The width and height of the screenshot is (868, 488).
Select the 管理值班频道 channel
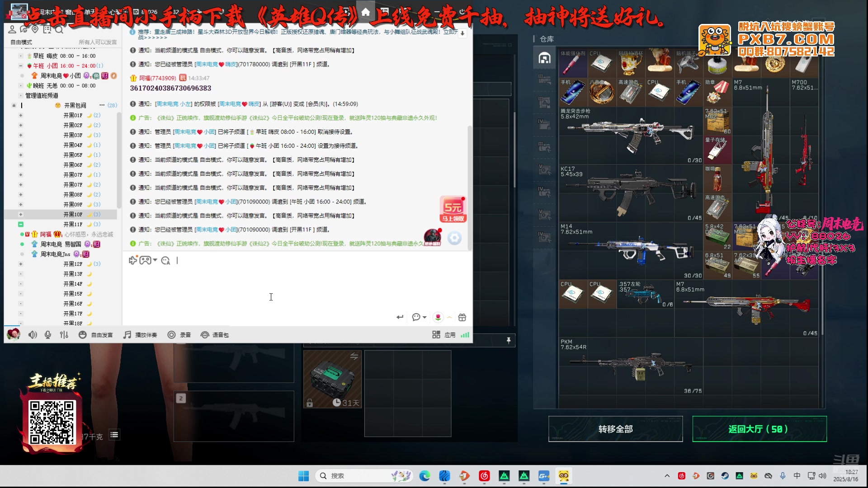[x=42, y=95]
